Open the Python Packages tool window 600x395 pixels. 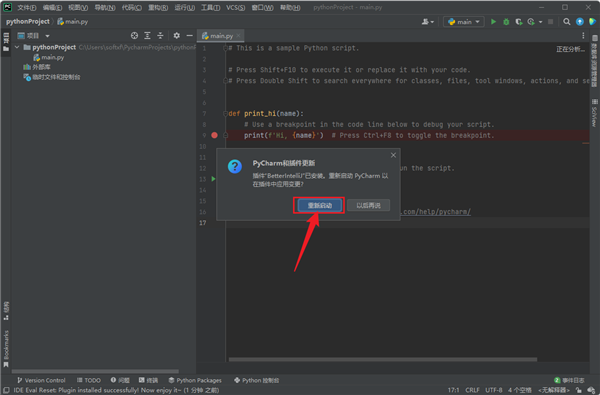pos(195,380)
